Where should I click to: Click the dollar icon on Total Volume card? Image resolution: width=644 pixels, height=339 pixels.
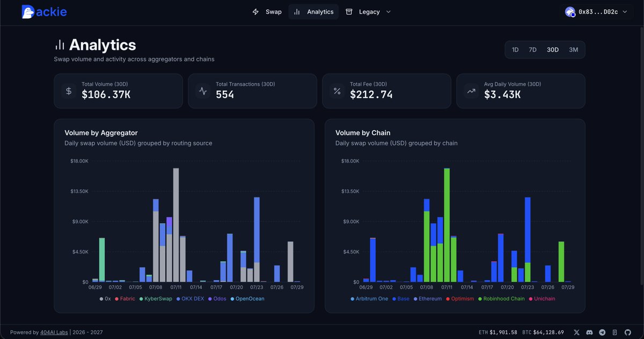pos(69,91)
